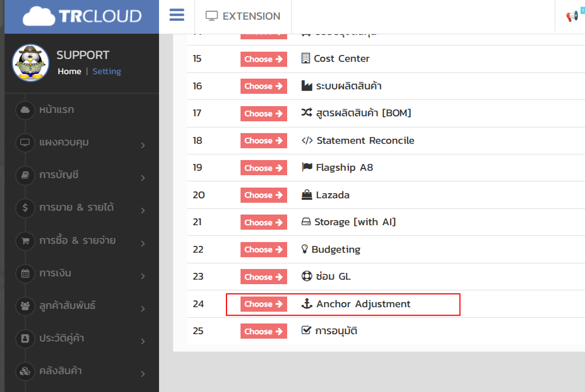585x392 pixels.
Task: Click the Anchor Adjustment anchor icon
Action: pyautogui.click(x=307, y=304)
